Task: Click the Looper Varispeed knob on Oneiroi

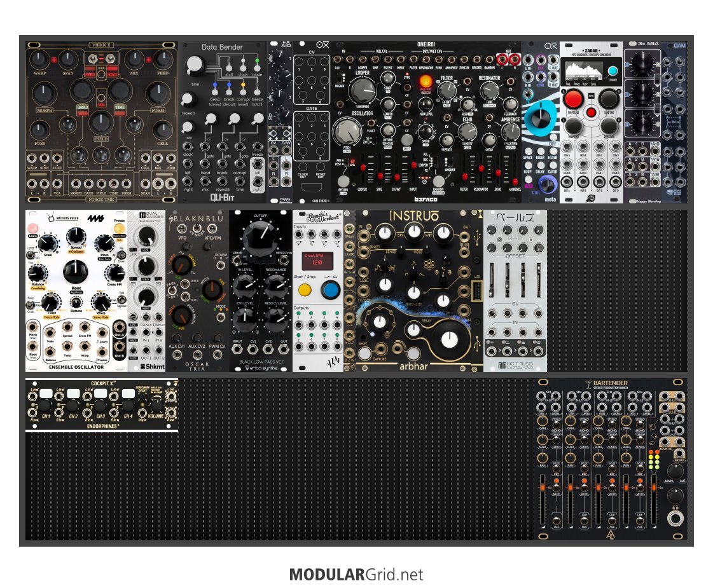Action: pyautogui.click(x=362, y=90)
